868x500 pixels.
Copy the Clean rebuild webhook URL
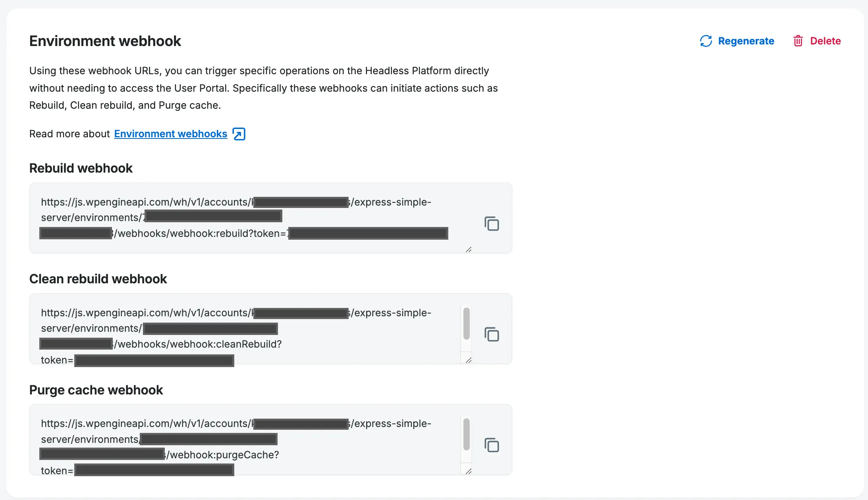(491, 335)
